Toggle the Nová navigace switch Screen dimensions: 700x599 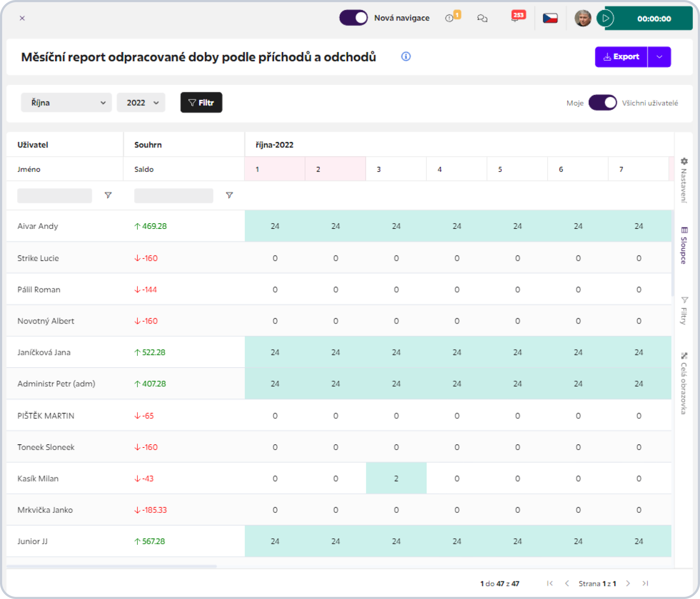tap(354, 18)
